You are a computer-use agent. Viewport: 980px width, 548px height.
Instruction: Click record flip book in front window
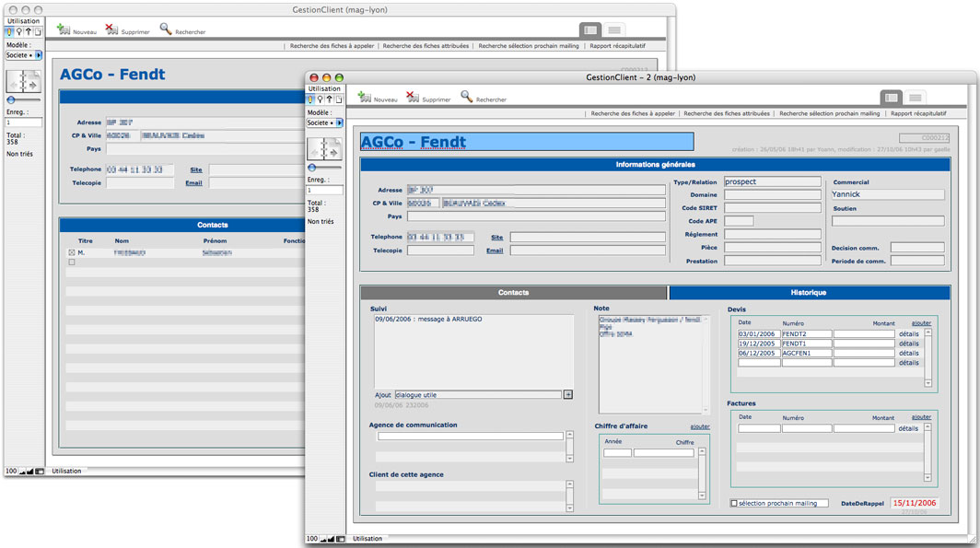[324, 149]
